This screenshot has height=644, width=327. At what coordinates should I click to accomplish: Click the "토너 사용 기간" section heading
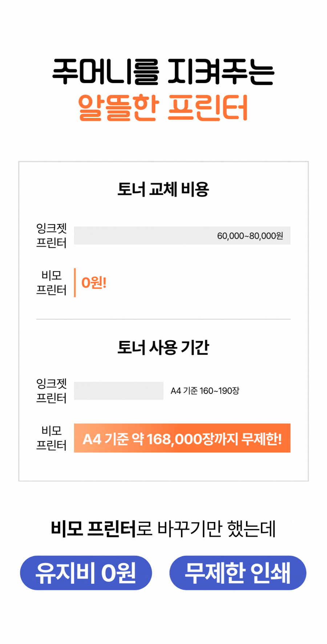point(163,347)
